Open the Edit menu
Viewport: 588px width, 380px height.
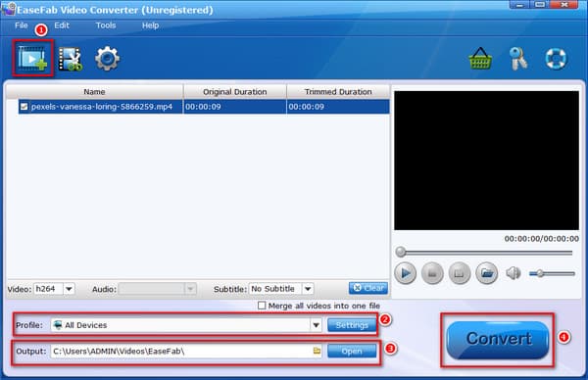pyautogui.click(x=62, y=25)
